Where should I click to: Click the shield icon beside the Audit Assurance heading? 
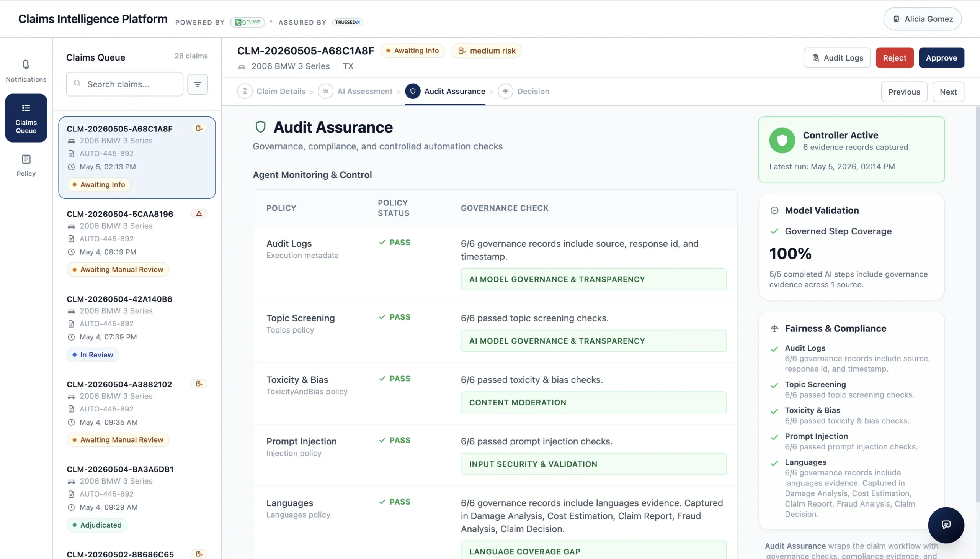[x=260, y=127]
